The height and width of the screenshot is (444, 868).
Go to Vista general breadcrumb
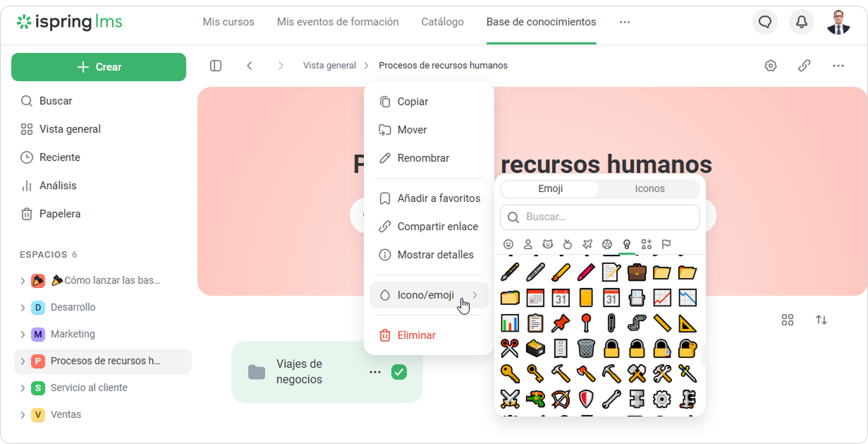tap(329, 66)
